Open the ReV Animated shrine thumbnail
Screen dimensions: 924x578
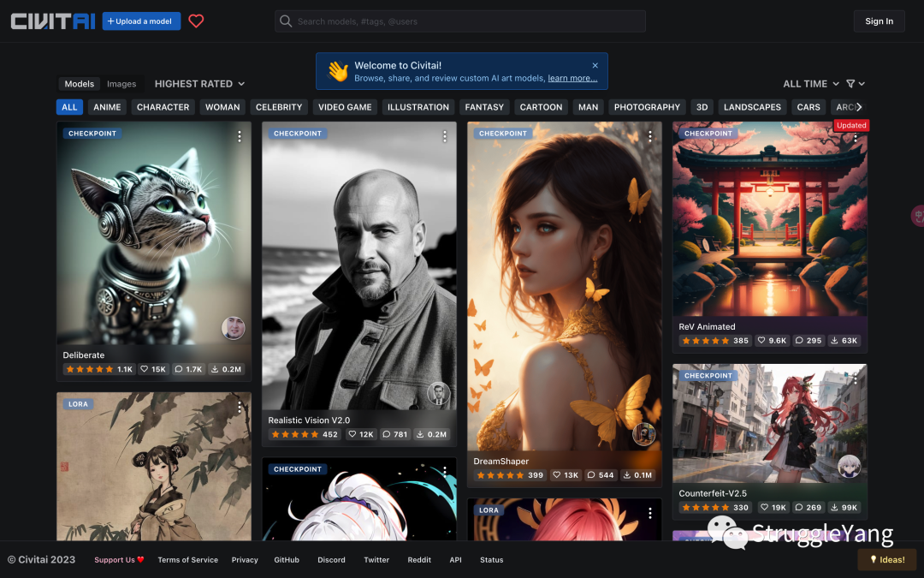click(770, 219)
